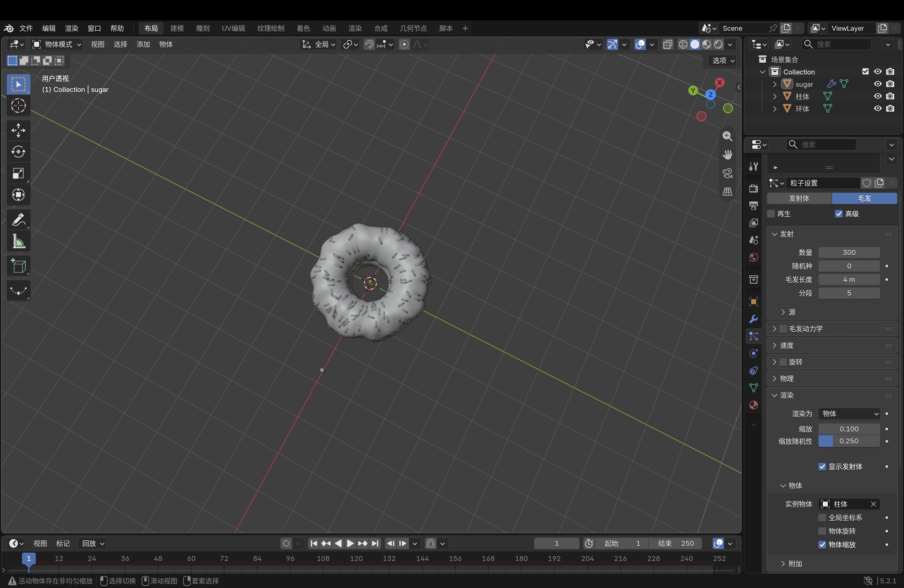The height and width of the screenshot is (588, 904).
Task: Open the 编辑 menu
Action: pos(49,29)
